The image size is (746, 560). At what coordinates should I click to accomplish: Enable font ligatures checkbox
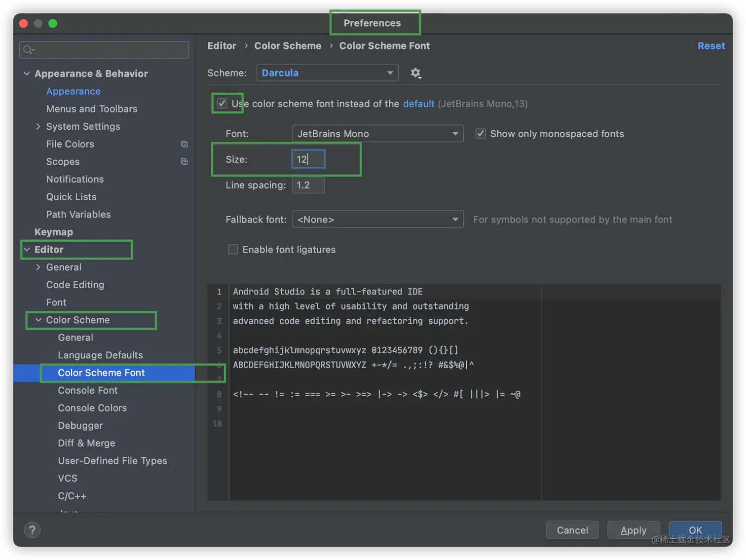233,250
